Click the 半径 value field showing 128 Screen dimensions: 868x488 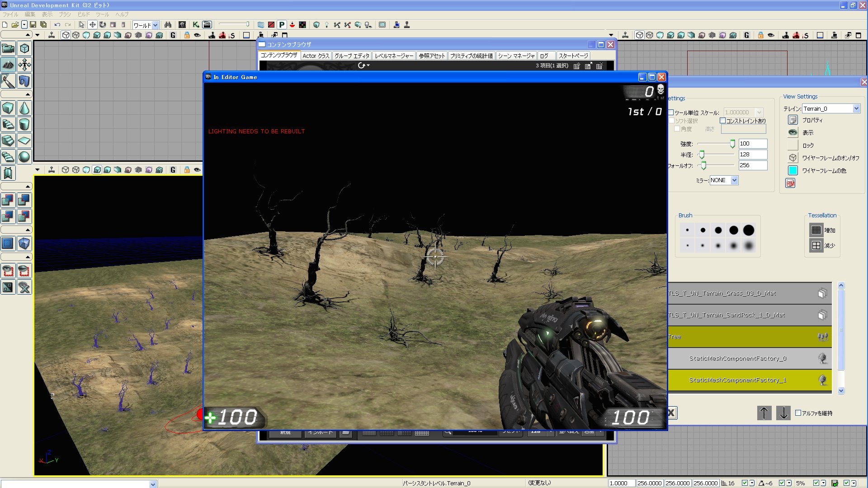click(x=752, y=155)
